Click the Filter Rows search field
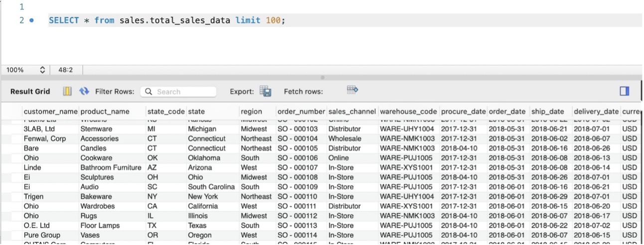The image size is (644, 245). tap(178, 92)
